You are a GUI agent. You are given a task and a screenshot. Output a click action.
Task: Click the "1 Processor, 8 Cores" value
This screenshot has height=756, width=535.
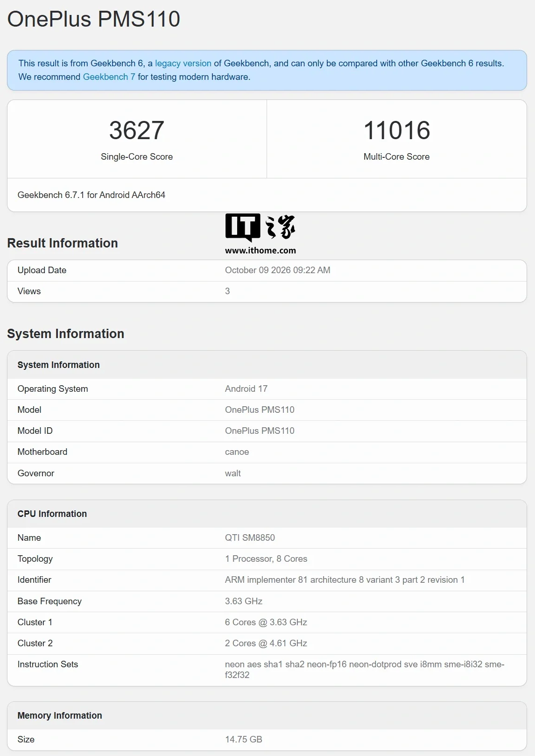[x=266, y=559]
